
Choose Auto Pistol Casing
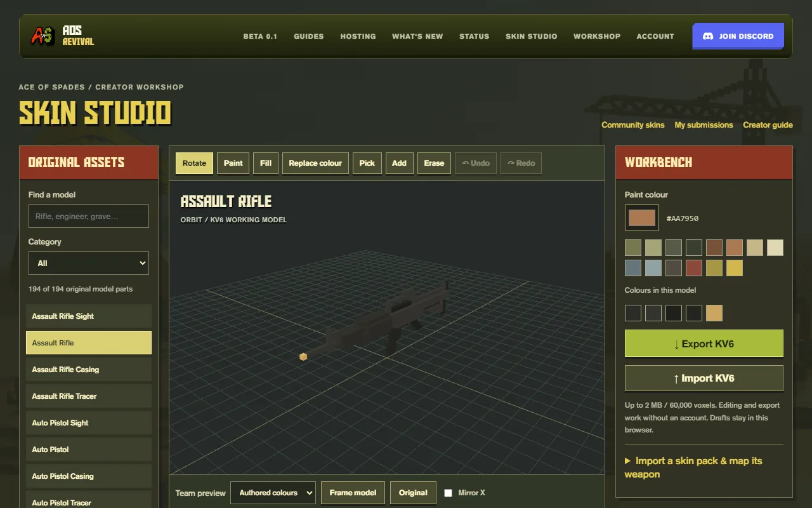89,476
